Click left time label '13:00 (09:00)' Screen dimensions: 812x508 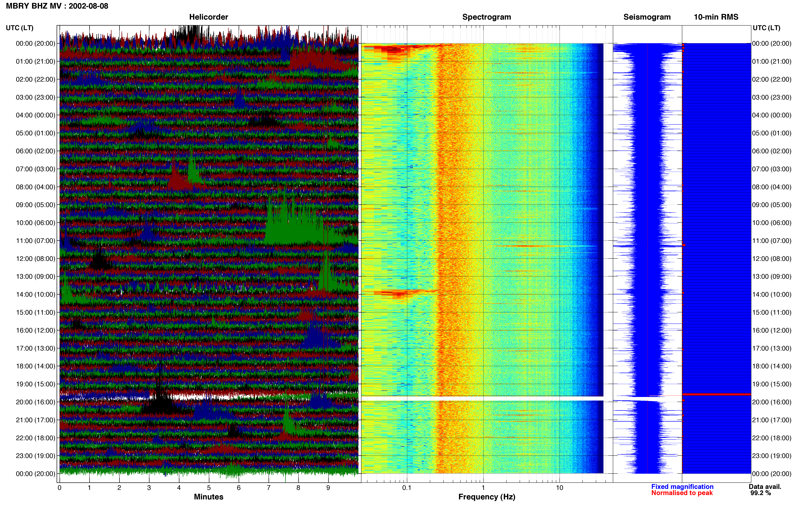[x=36, y=277]
